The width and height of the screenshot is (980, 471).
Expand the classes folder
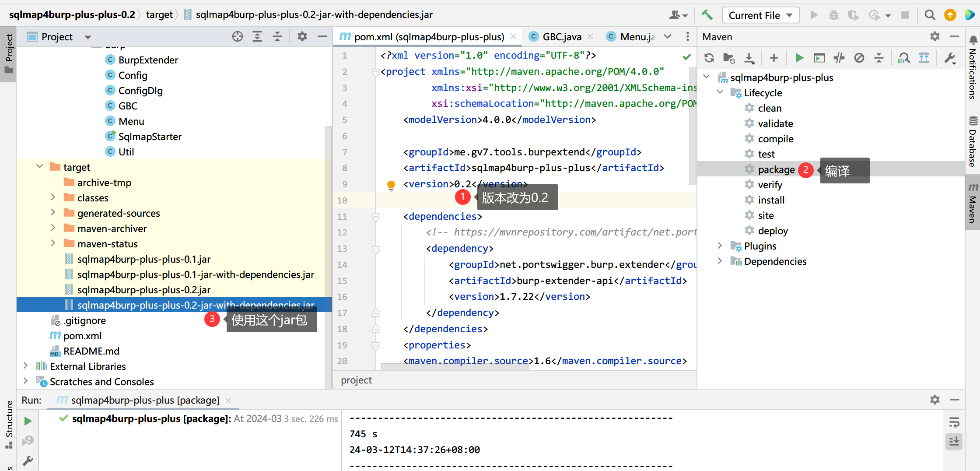pyautogui.click(x=53, y=197)
